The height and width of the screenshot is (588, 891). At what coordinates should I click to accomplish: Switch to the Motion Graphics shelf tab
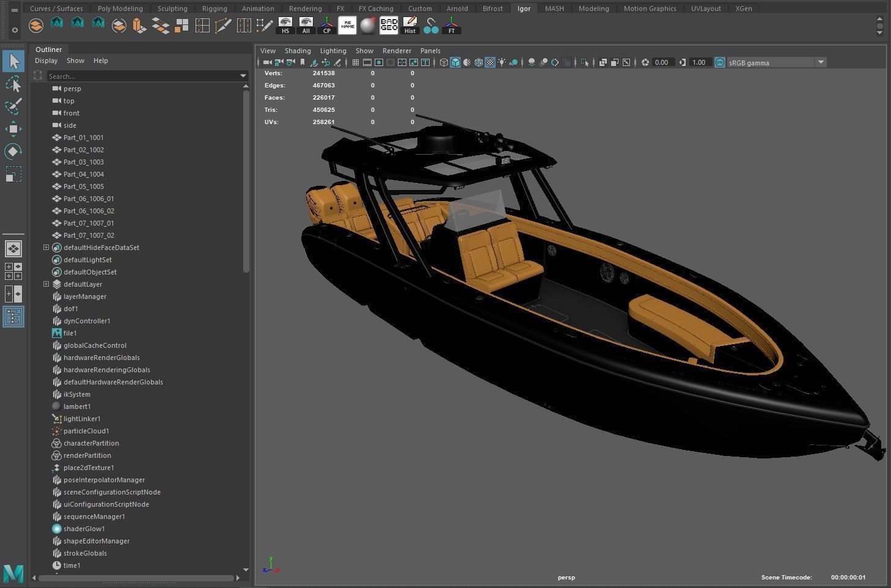click(x=650, y=9)
